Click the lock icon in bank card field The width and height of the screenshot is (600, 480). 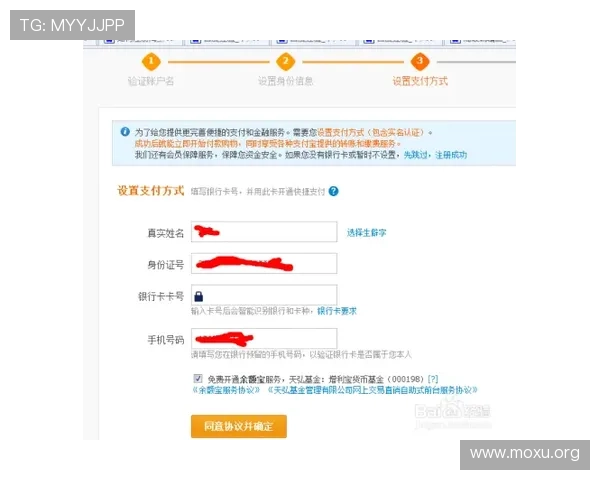(x=199, y=296)
